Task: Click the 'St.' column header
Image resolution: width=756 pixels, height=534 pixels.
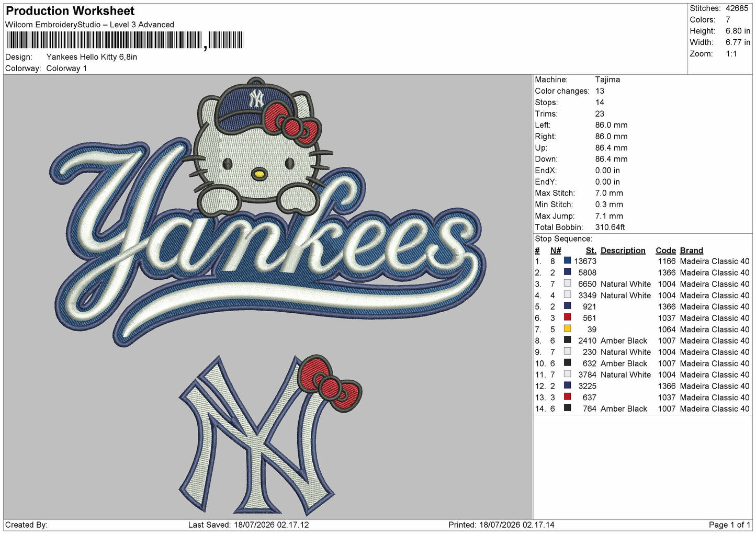Action: click(591, 251)
